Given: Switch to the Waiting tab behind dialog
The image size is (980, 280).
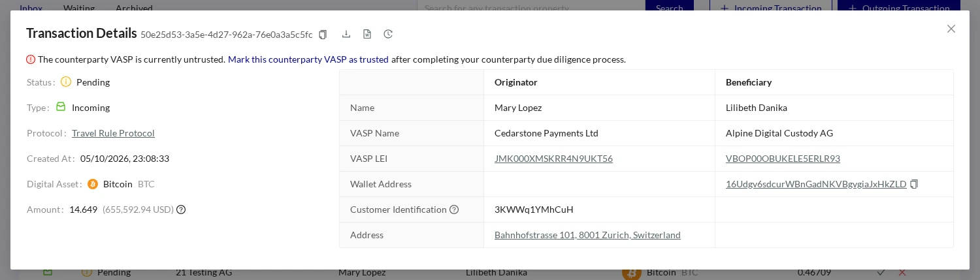Looking at the screenshot, I should coord(79,8).
